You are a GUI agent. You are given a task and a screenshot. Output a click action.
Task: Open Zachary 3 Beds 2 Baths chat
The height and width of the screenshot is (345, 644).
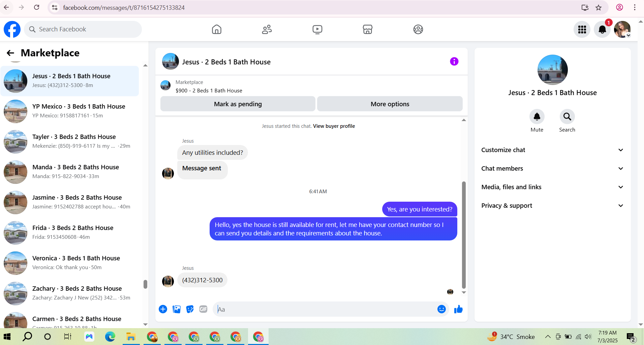(70, 293)
